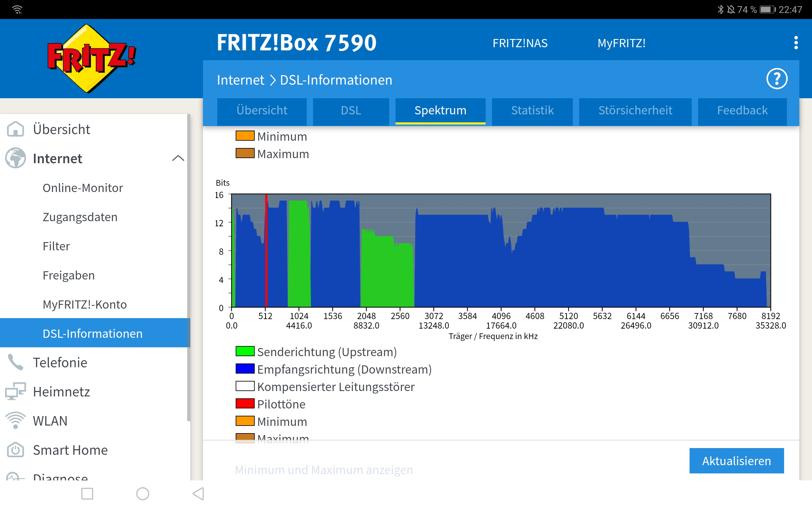
Task: Select Online-Monitor in the sidebar
Action: click(83, 188)
